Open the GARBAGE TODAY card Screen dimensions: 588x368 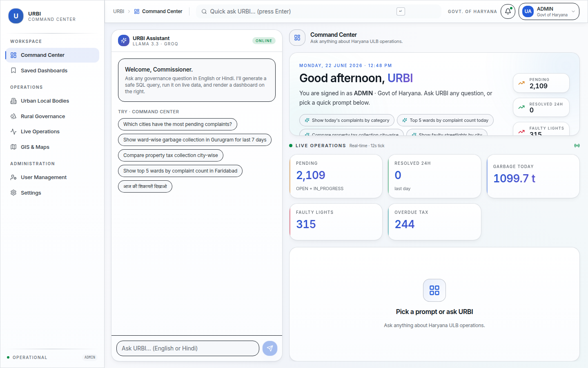pyautogui.click(x=533, y=176)
